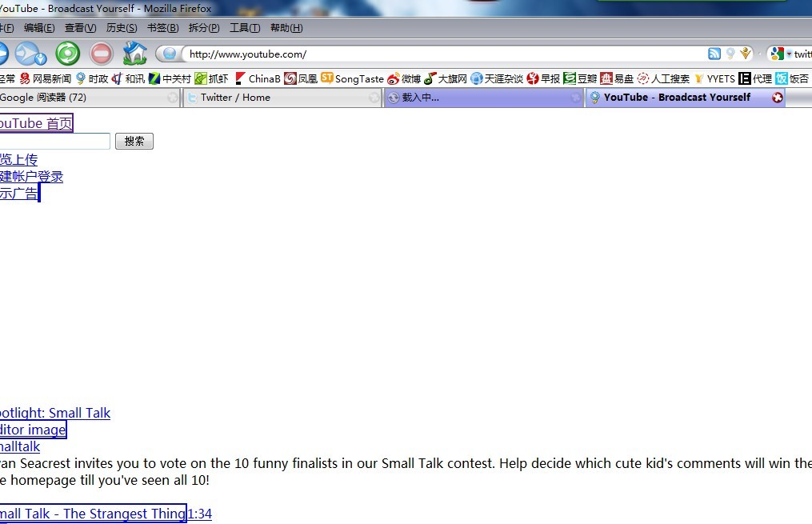Open the 查看(V) menu
The image size is (812, 524).
pos(80,28)
